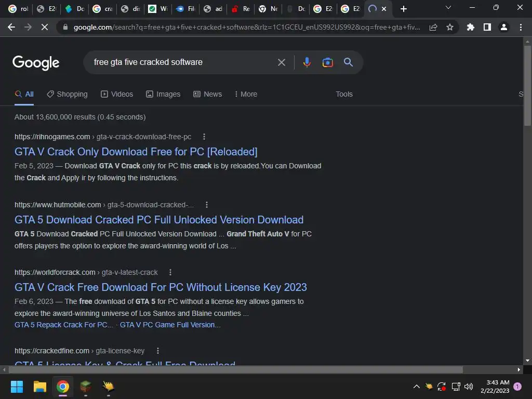Click the Google search input field
Screen dimensions: 532x399
(x=183, y=62)
